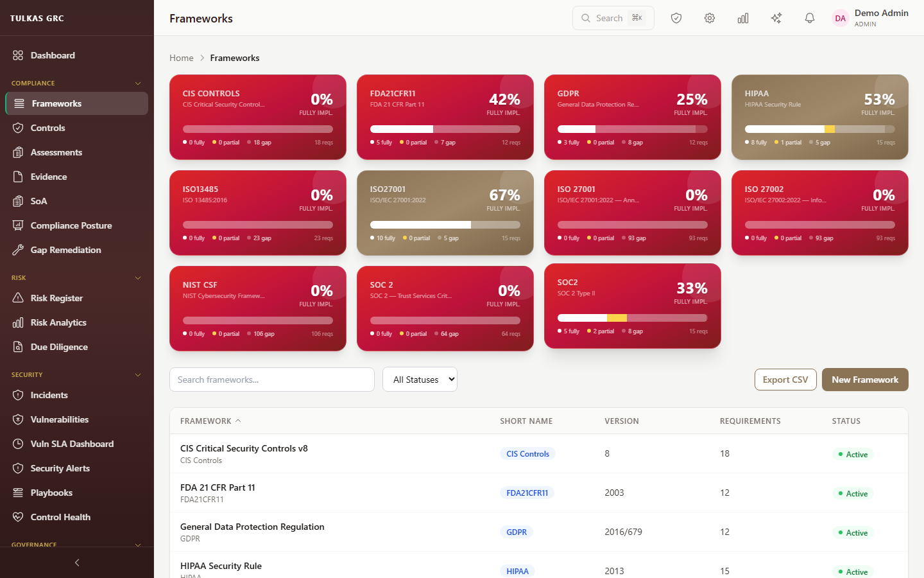Collapse the sidebar with the left chevron
Image resolution: width=924 pixels, height=578 pixels.
[77, 563]
